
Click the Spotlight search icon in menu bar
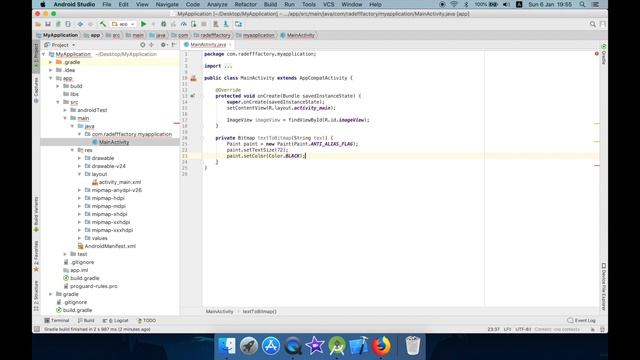tap(582, 4)
